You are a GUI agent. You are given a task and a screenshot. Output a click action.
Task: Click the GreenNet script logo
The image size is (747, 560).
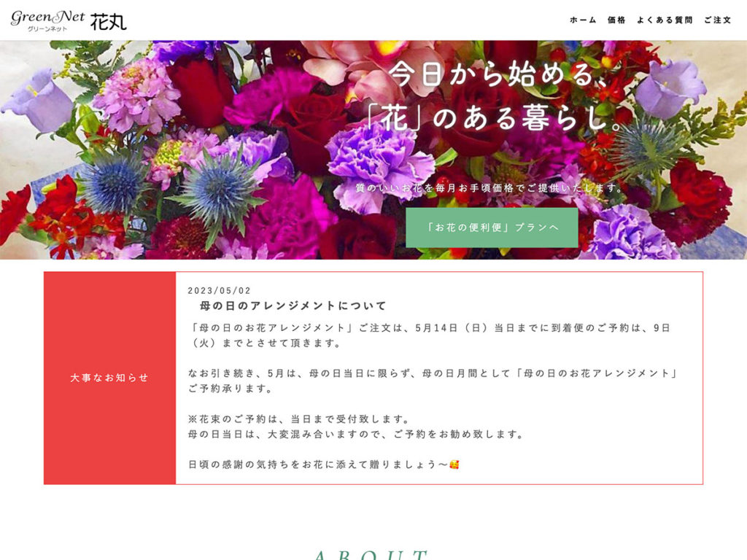(x=47, y=16)
